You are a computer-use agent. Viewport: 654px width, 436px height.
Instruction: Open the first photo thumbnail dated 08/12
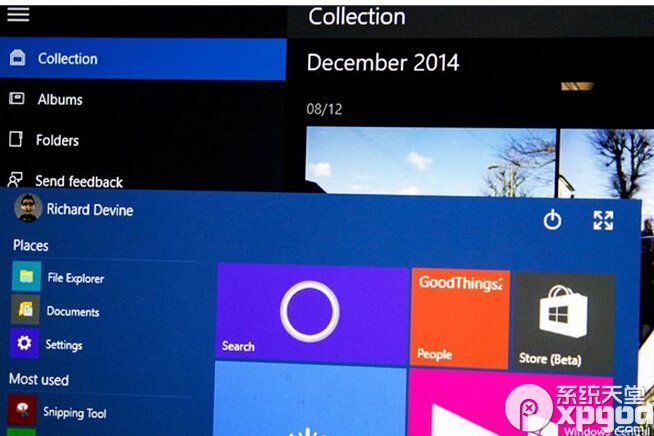pos(431,161)
